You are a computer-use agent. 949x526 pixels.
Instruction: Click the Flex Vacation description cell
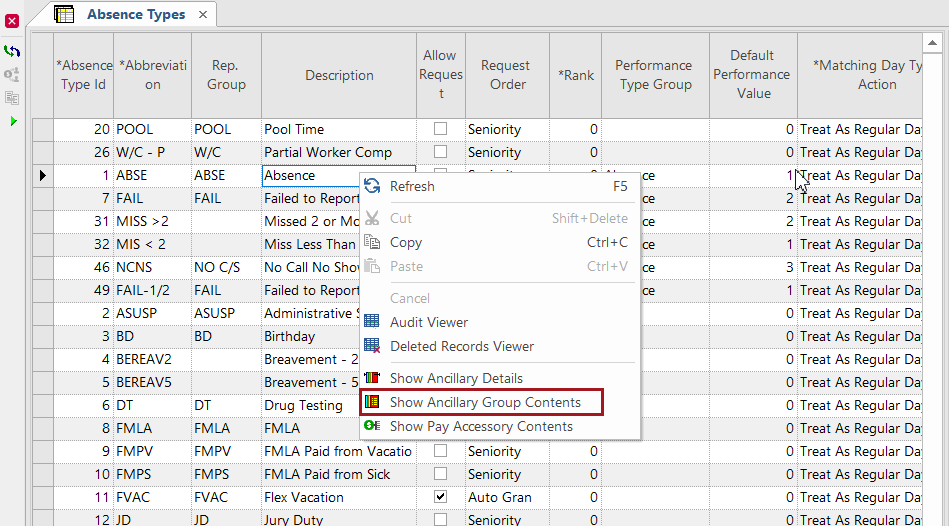339,498
